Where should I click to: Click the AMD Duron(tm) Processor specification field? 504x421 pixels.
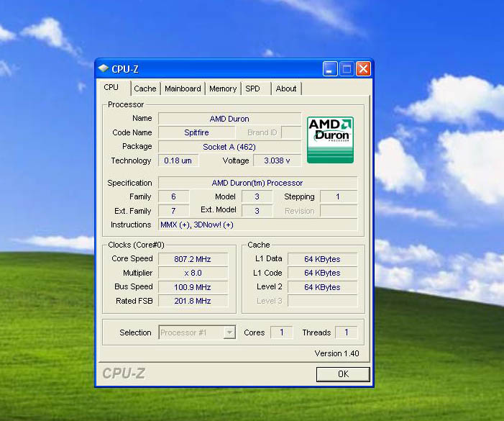pyautogui.click(x=257, y=183)
